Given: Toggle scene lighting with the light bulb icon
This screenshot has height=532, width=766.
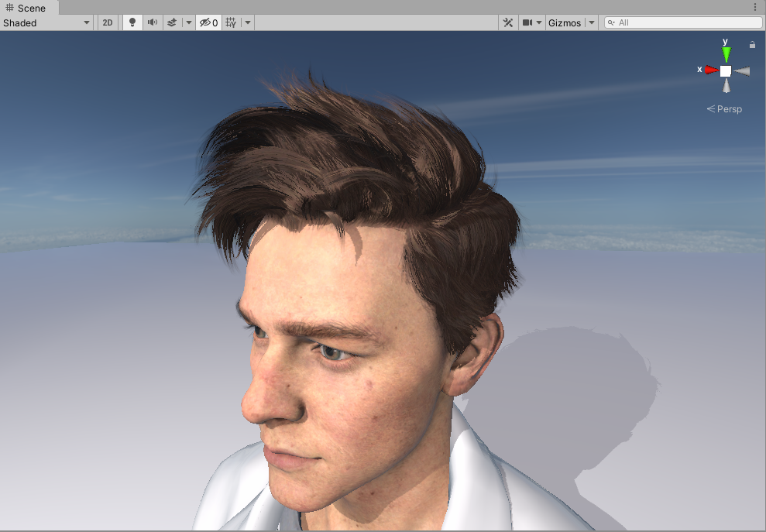Looking at the screenshot, I should tap(132, 22).
